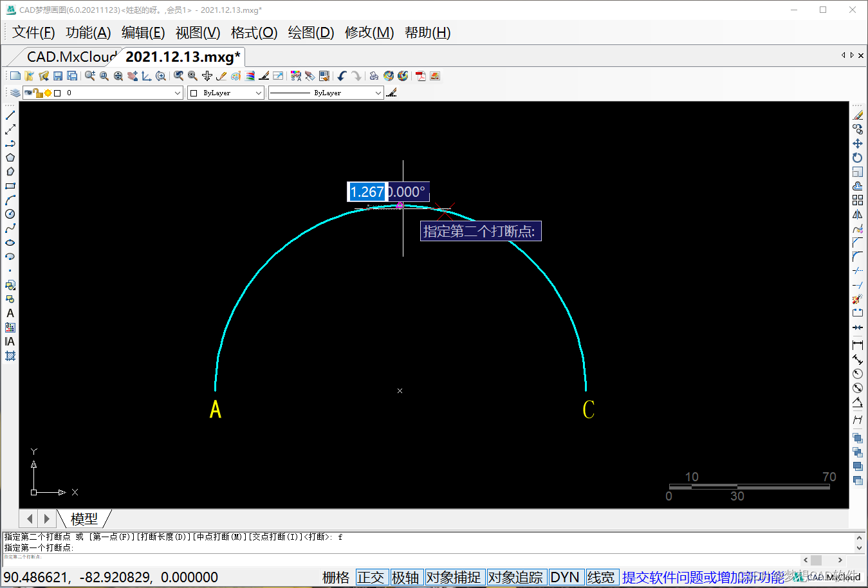Choose the Move tool in right toolbar
Screen dimensions: 868x588
coord(858,143)
